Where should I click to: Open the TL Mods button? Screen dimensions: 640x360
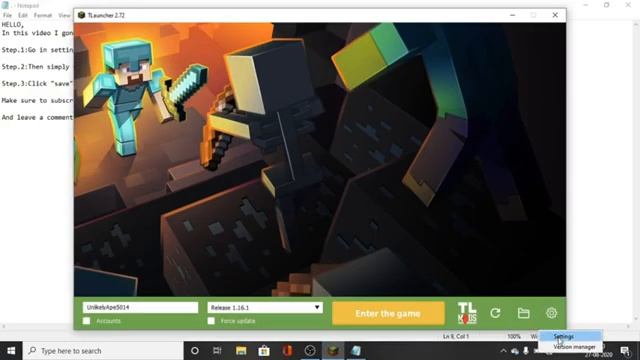click(x=467, y=313)
